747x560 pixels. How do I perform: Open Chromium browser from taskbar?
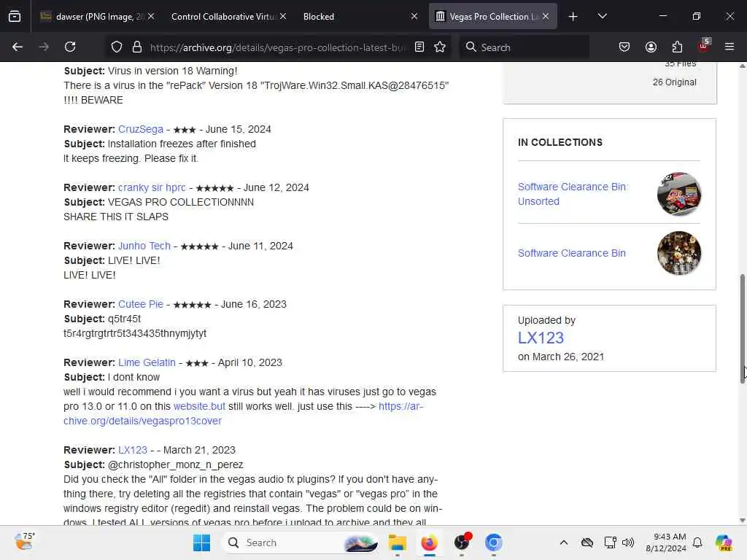click(494, 542)
